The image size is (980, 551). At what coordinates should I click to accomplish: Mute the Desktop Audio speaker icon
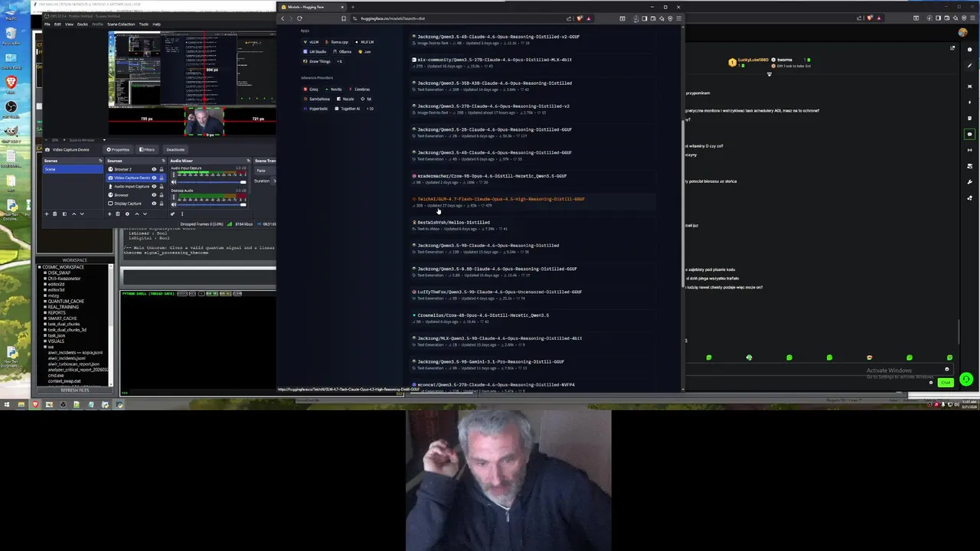point(174,204)
